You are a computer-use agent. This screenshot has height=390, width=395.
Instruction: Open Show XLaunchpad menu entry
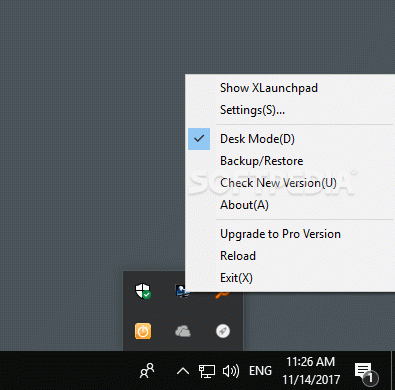tap(290, 88)
